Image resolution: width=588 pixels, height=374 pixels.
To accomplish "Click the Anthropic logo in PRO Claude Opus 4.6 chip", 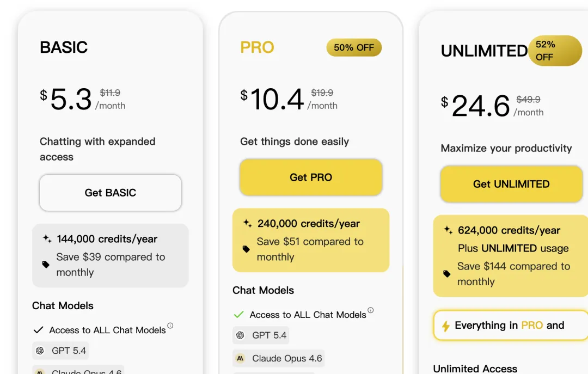I will [240, 358].
